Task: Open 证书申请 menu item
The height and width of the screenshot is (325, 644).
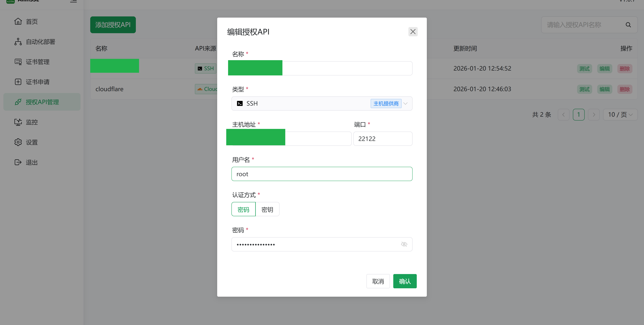Action: pyautogui.click(x=42, y=82)
